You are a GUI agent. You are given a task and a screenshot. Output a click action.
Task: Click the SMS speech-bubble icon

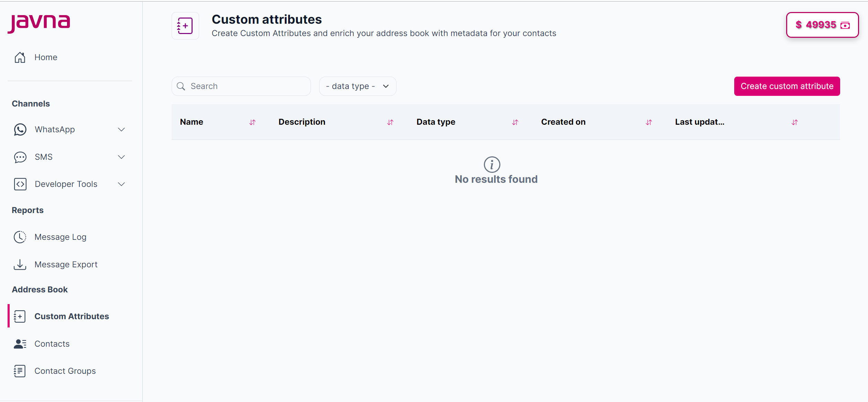[20, 157]
